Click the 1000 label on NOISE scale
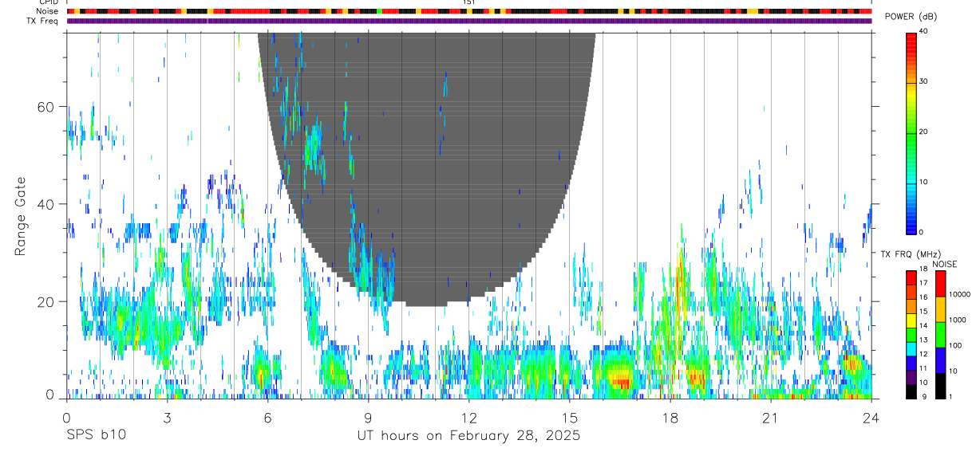 click(957, 320)
